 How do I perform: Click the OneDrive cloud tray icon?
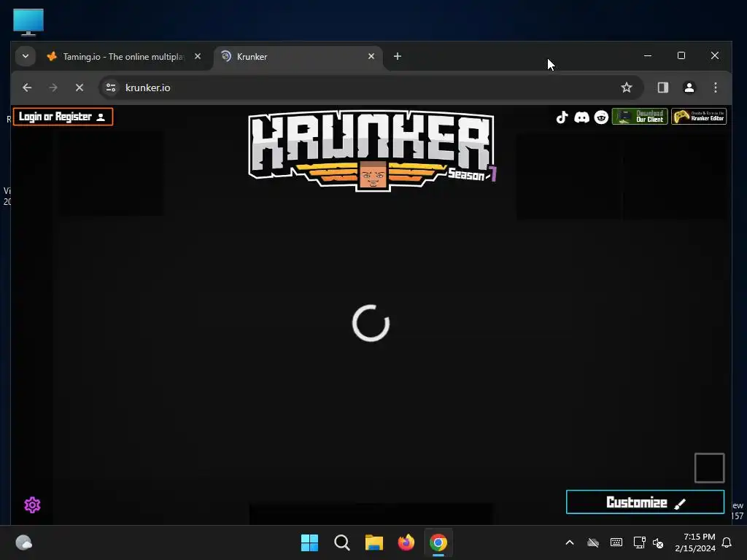[592, 542]
